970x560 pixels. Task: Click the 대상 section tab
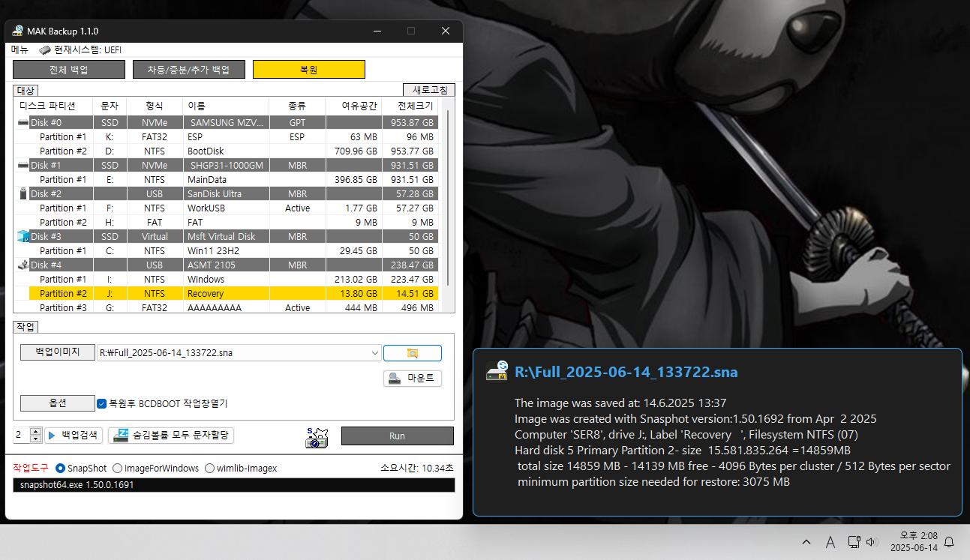click(x=26, y=91)
